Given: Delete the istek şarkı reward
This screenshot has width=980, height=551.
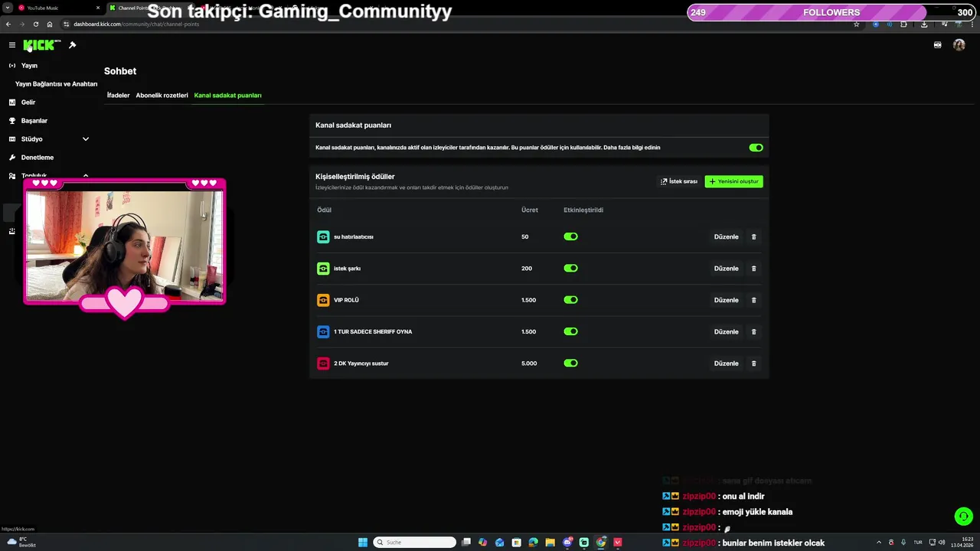Looking at the screenshot, I should [x=753, y=269].
